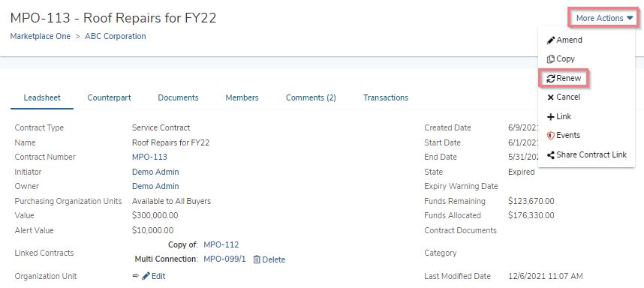Click the MPO-113 contract number link

click(149, 157)
